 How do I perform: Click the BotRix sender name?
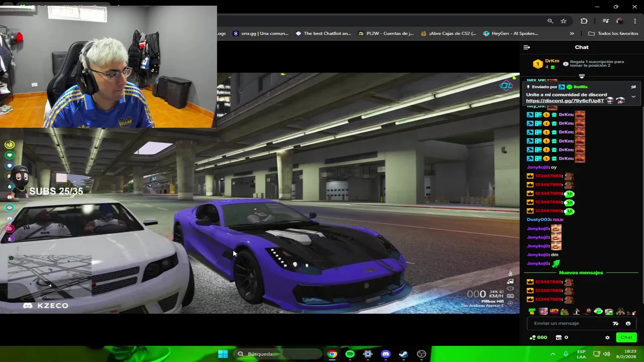click(x=580, y=87)
